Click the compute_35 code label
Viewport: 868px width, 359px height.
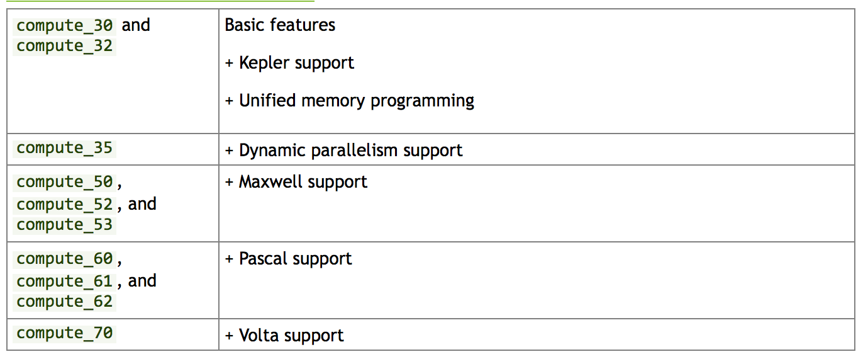coord(65,148)
